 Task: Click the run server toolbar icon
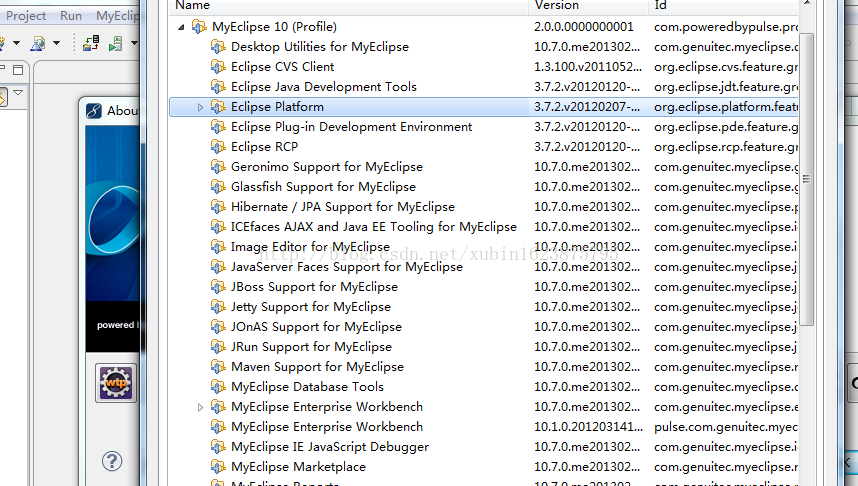(115, 43)
